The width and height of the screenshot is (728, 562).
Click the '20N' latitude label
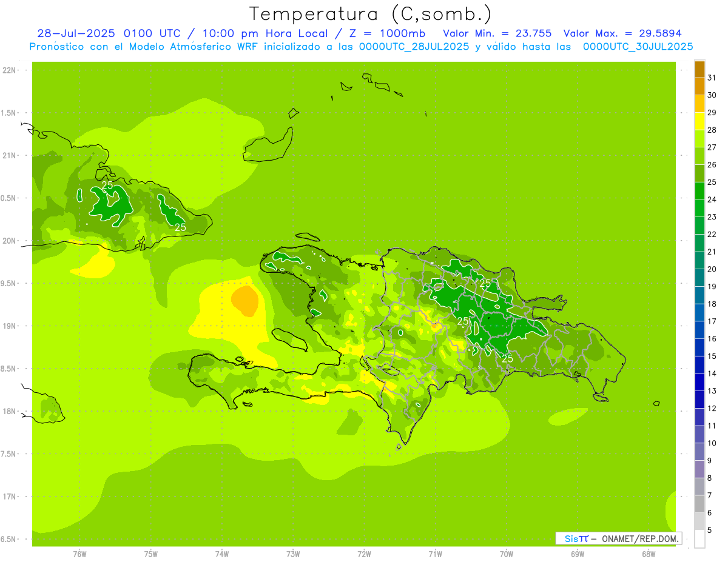9,241
